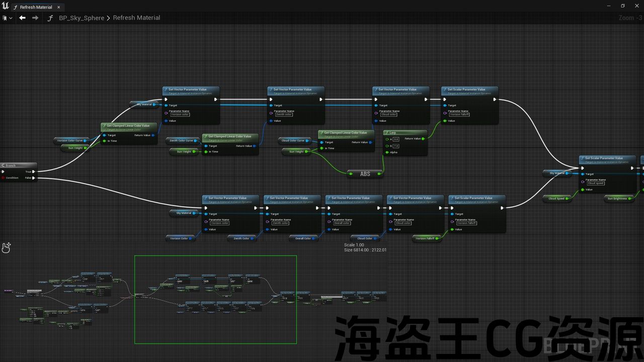Select the ABS node

(x=365, y=174)
